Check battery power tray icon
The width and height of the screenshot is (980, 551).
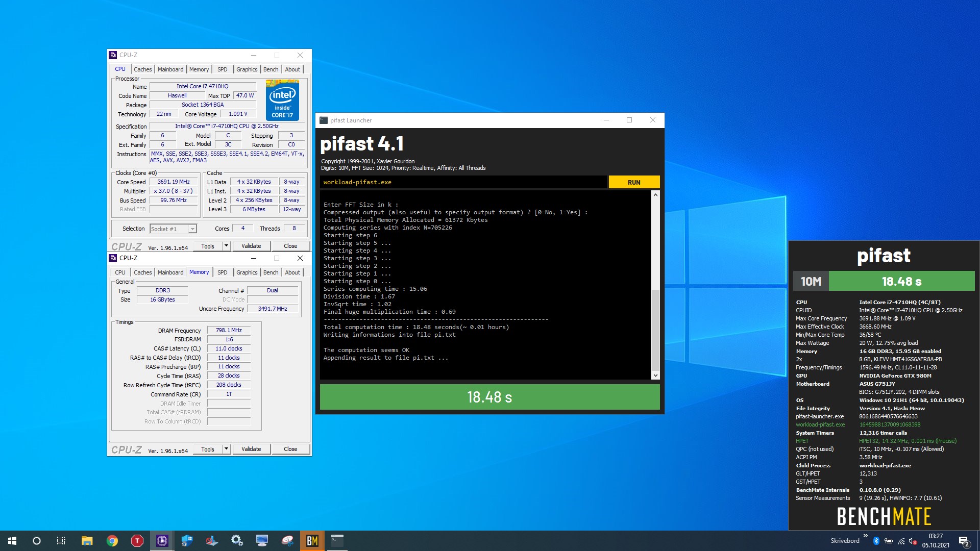[889, 541]
